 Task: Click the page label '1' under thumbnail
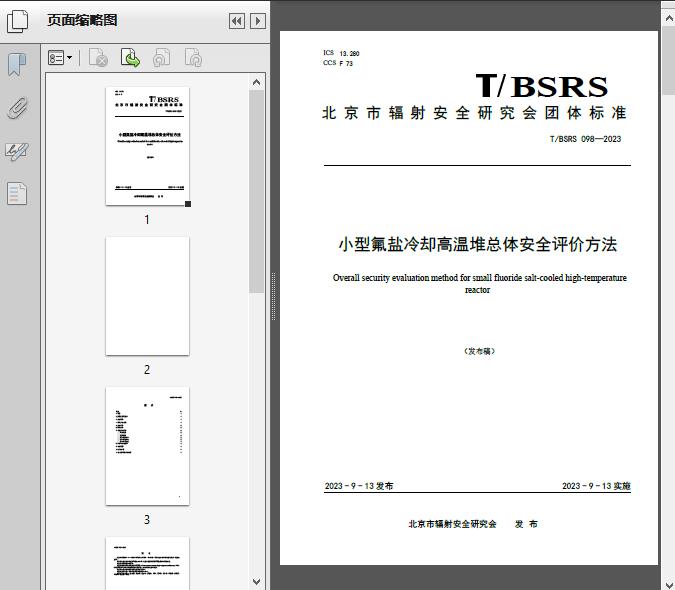(x=147, y=219)
